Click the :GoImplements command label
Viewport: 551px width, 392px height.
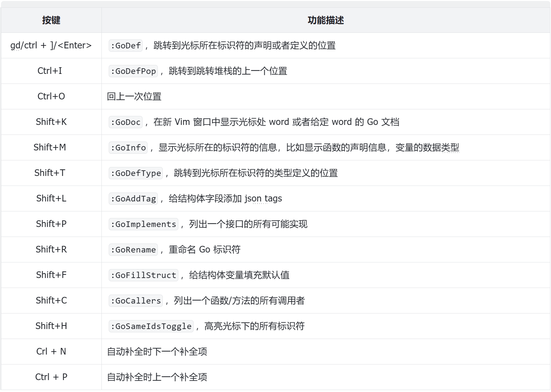(x=143, y=224)
